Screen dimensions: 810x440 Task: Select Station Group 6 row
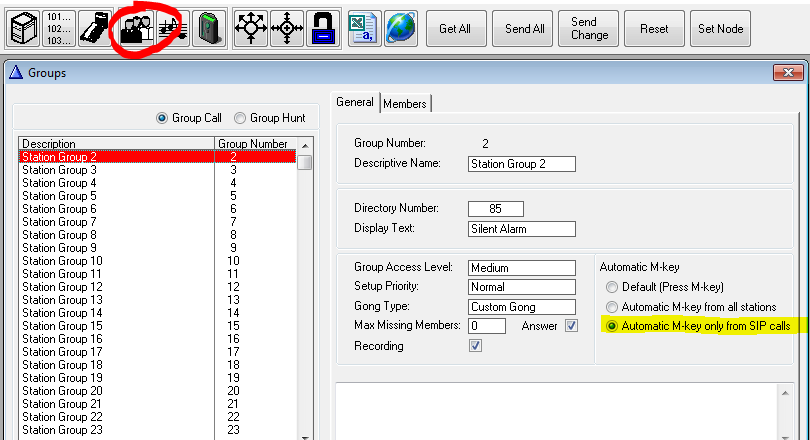coord(158,209)
